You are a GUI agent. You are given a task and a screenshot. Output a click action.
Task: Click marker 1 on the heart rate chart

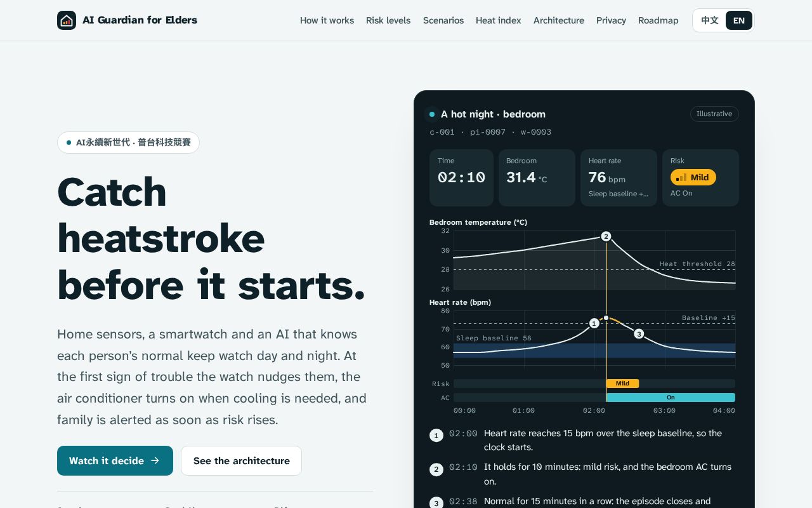tap(594, 323)
